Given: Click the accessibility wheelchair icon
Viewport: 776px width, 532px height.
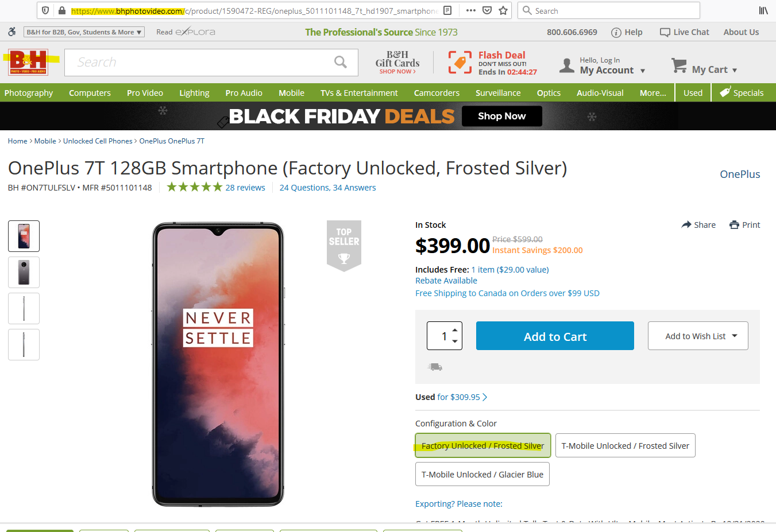Looking at the screenshot, I should point(11,32).
